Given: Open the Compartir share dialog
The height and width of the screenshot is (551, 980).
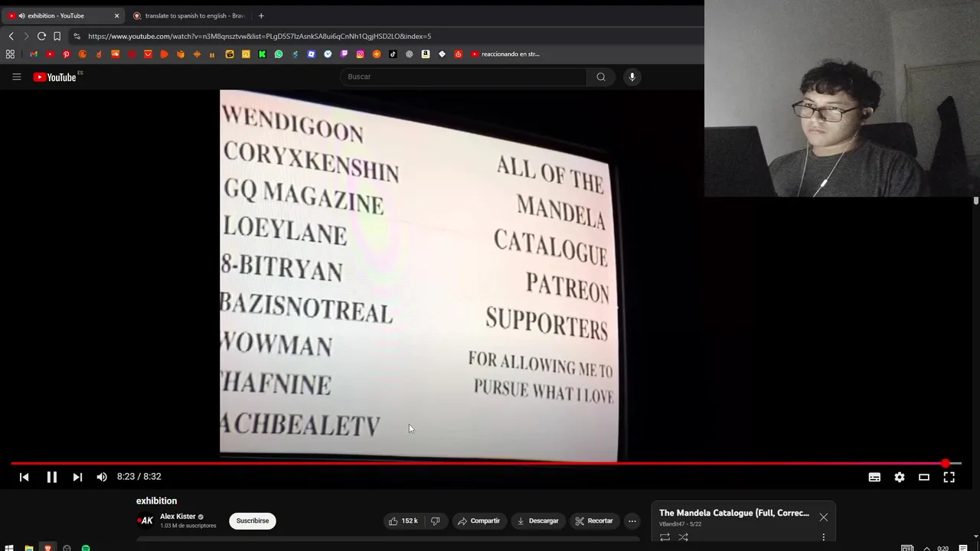Looking at the screenshot, I should pos(479,521).
